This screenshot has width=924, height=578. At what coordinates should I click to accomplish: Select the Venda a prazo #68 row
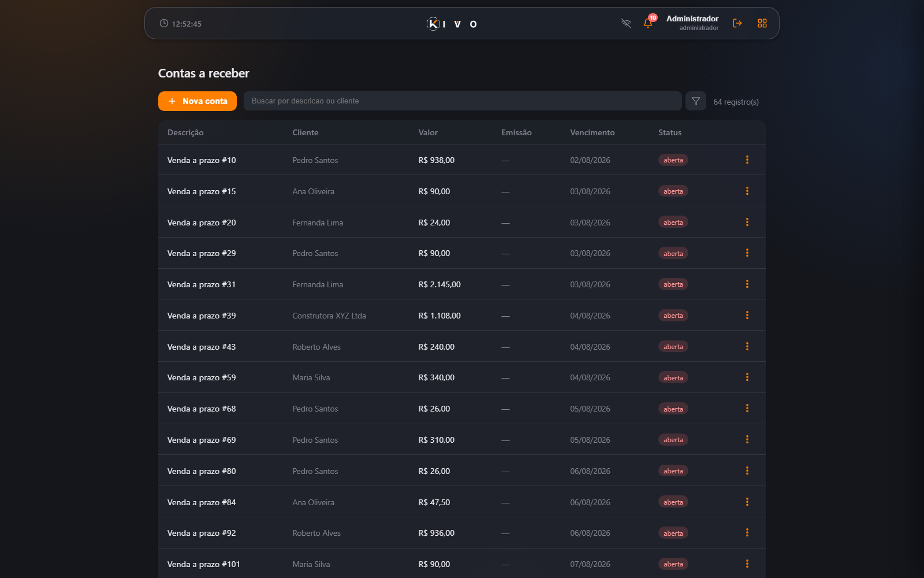point(462,409)
